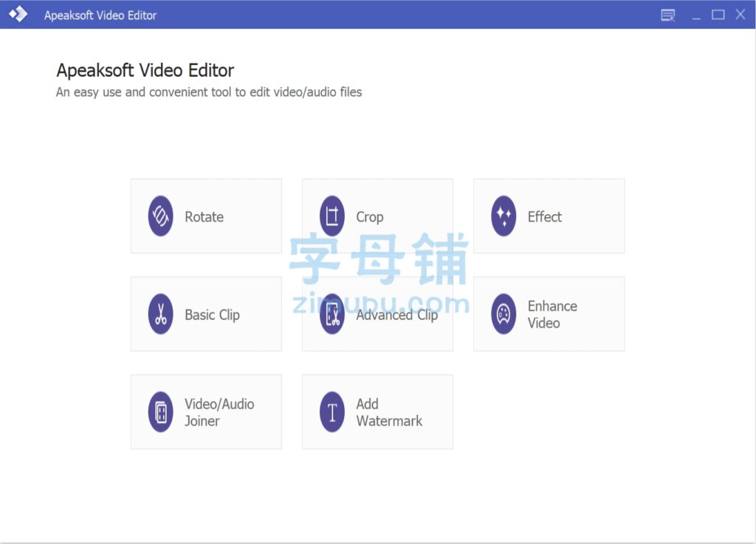Click the title bar 'Apeaksoft Video Editor' text

click(x=100, y=16)
